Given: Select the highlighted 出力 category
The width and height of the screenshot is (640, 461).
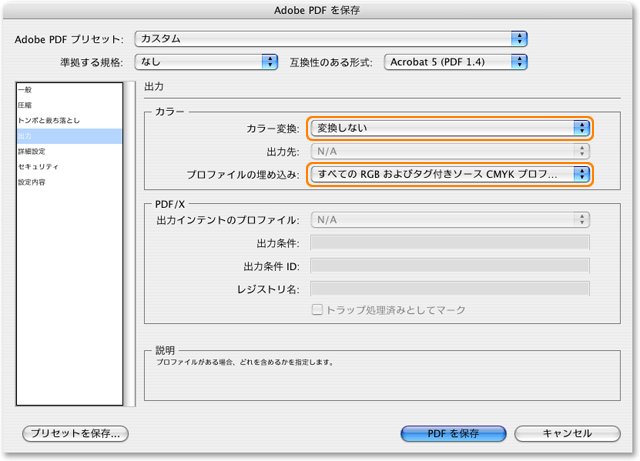Looking at the screenshot, I should pyautogui.click(x=25, y=136).
